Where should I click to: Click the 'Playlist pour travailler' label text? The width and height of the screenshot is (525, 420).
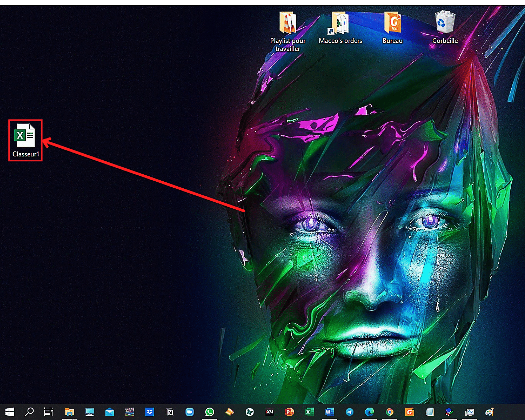(x=288, y=45)
